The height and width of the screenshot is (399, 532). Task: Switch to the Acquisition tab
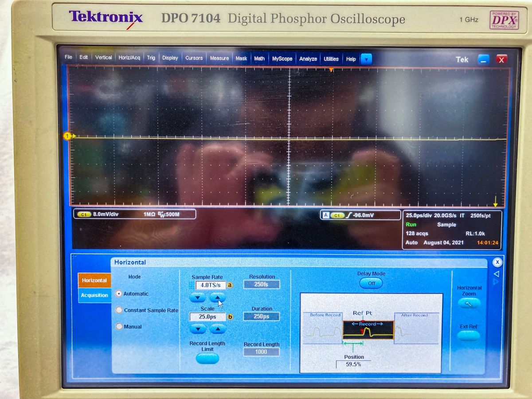tap(94, 295)
